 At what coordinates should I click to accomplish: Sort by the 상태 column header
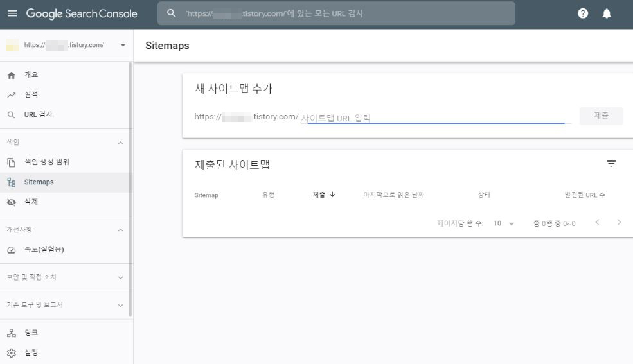(x=484, y=195)
